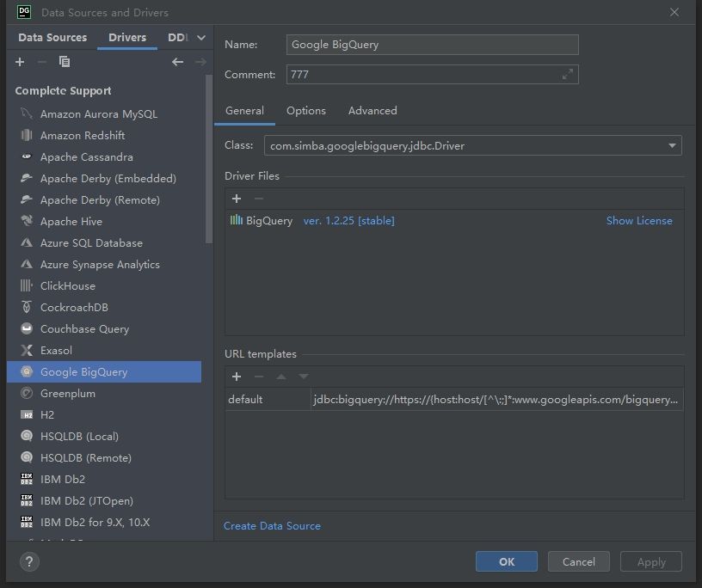Open the Advanced tab
Image resolution: width=702 pixels, height=588 pixels.
[373, 111]
